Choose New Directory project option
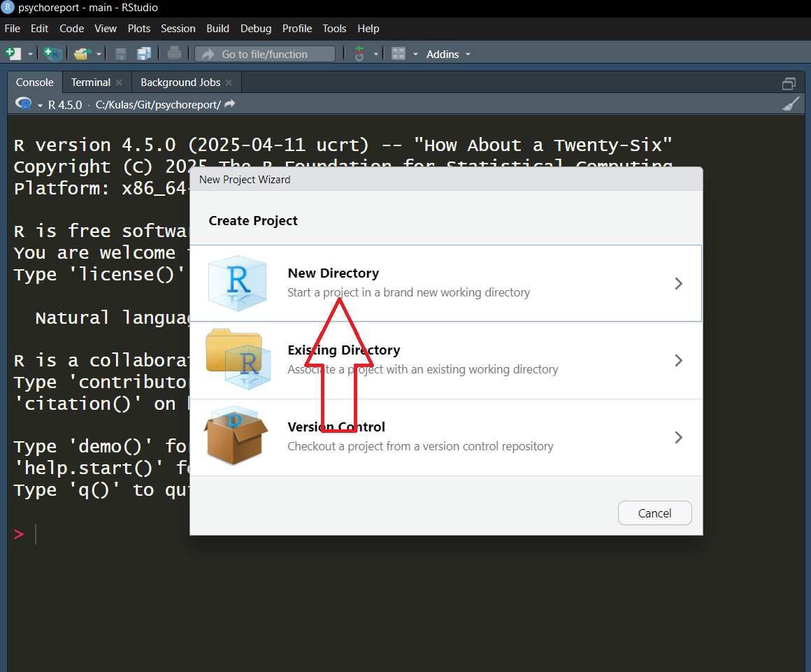This screenshot has height=672, width=811. 445,283
